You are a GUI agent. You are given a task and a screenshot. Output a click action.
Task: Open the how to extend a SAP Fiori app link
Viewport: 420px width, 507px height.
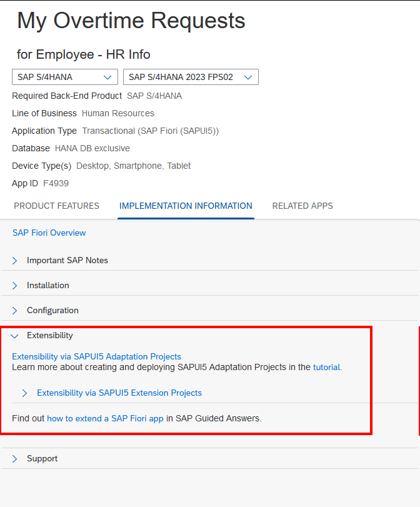pos(105,418)
